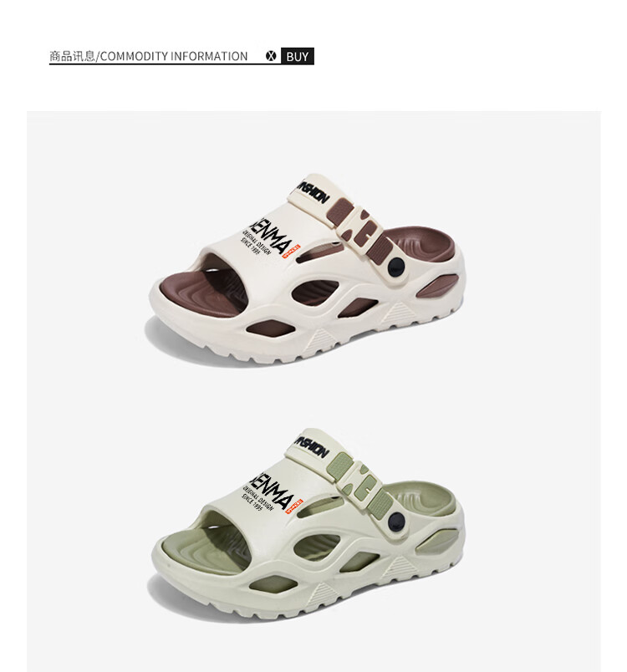Click the FASHION print on green sandal strap
627x672 pixels.
313,447
